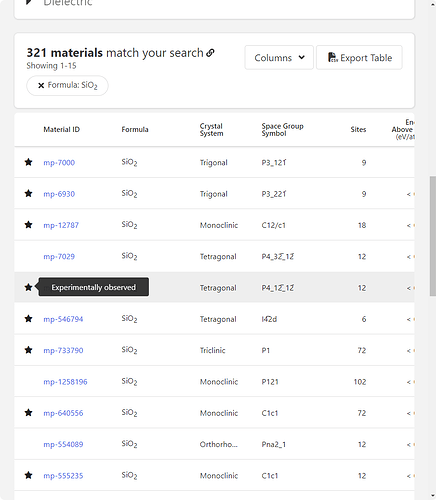Viewport: 436px width, 500px height.
Task: Click the star icon beside mp-546794
Action: 29,319
